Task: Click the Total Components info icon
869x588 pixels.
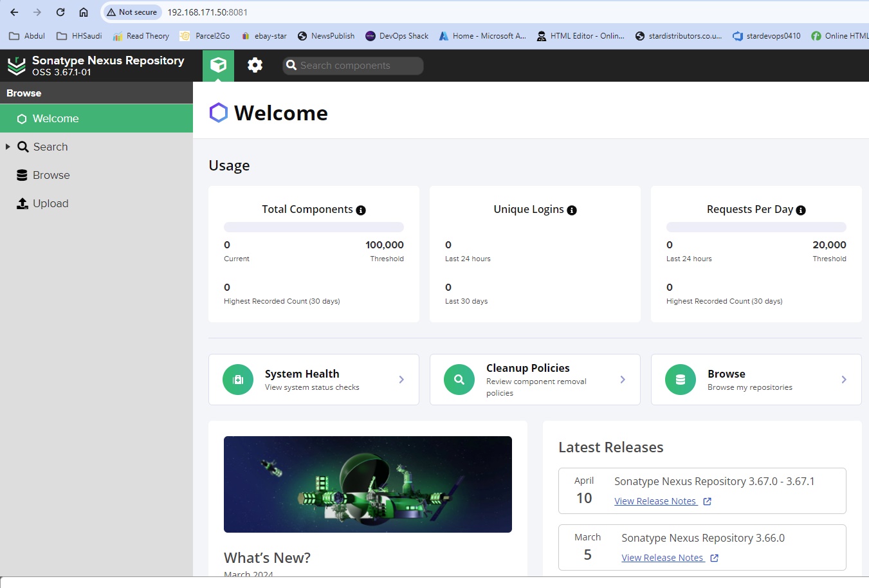Action: coord(361,210)
